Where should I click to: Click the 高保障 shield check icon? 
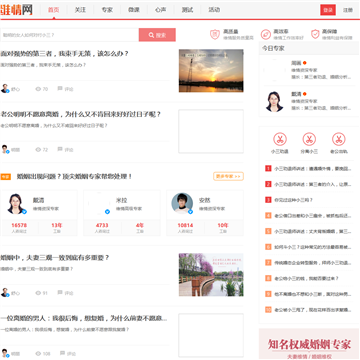point(315,34)
